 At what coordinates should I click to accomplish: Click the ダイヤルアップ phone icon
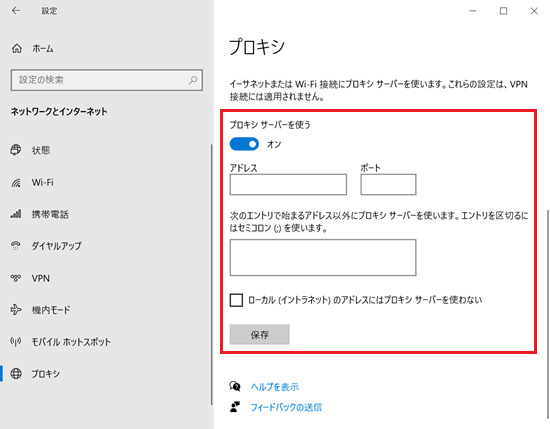click(16, 246)
